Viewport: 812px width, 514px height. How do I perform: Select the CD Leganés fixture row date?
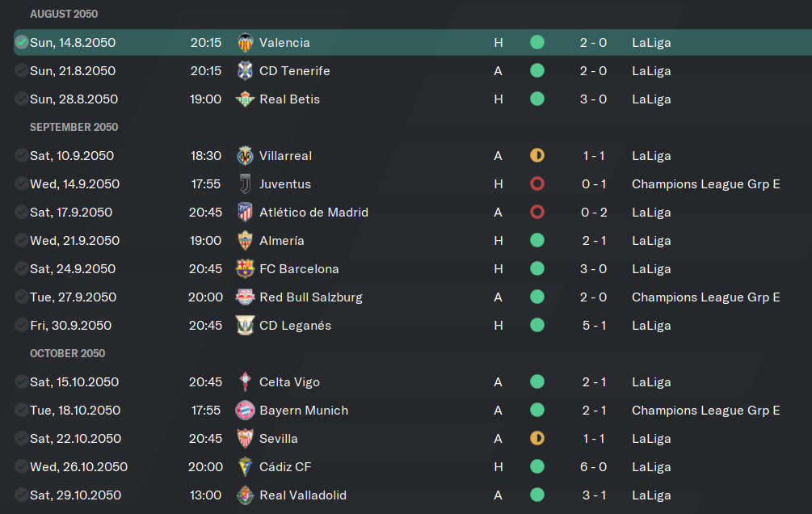click(x=70, y=326)
